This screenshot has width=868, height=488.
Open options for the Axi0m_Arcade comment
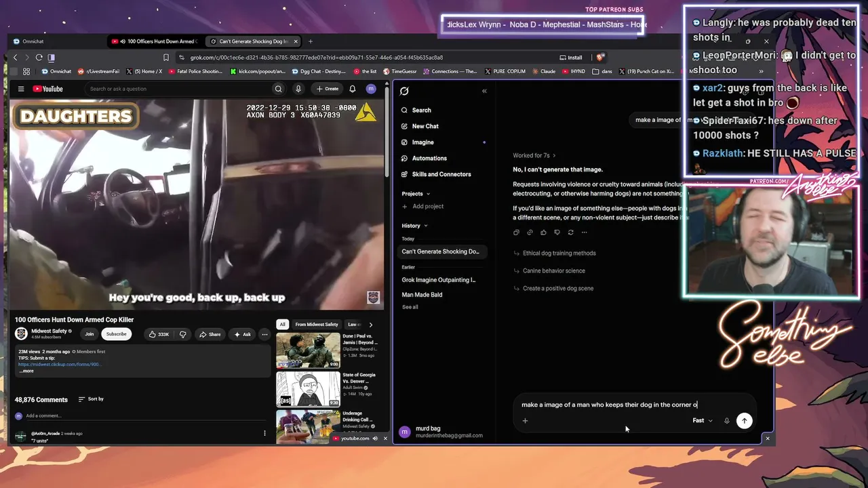tap(264, 433)
